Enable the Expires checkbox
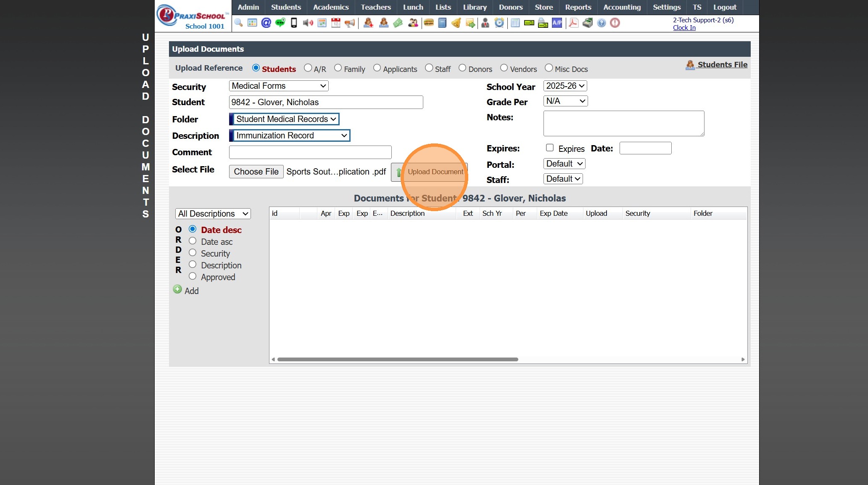The image size is (868, 485). click(549, 148)
